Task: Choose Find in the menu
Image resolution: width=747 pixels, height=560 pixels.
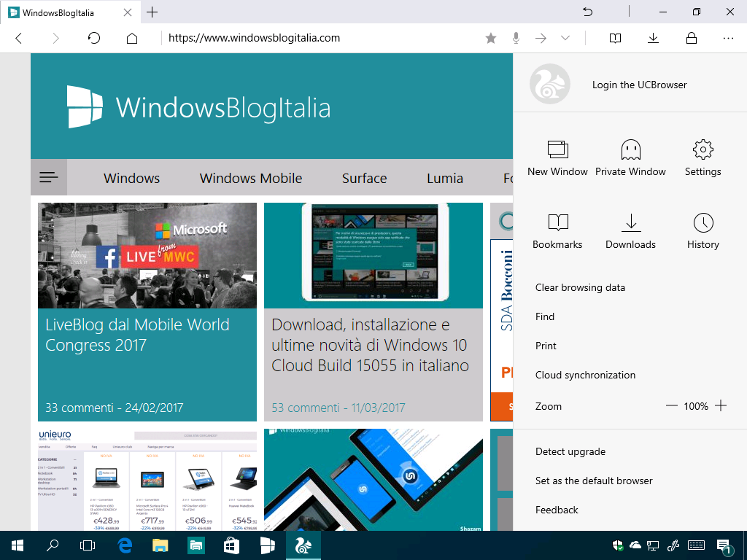Action: pos(544,316)
